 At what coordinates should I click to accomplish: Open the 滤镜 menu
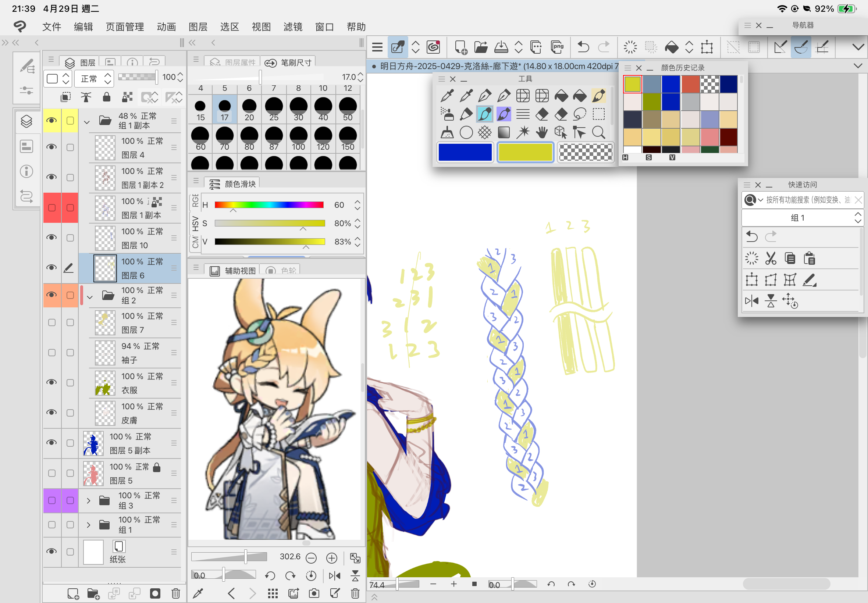tap(293, 27)
